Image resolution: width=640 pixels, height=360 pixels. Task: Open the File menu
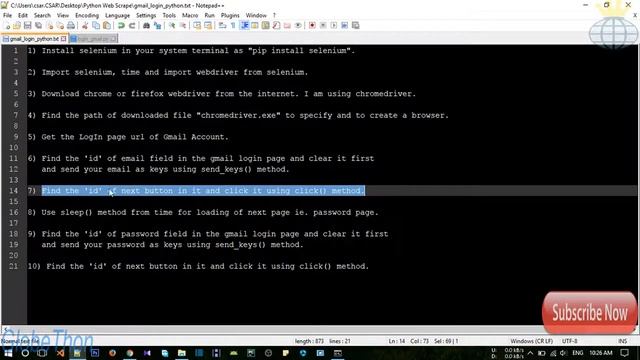tap(7, 15)
